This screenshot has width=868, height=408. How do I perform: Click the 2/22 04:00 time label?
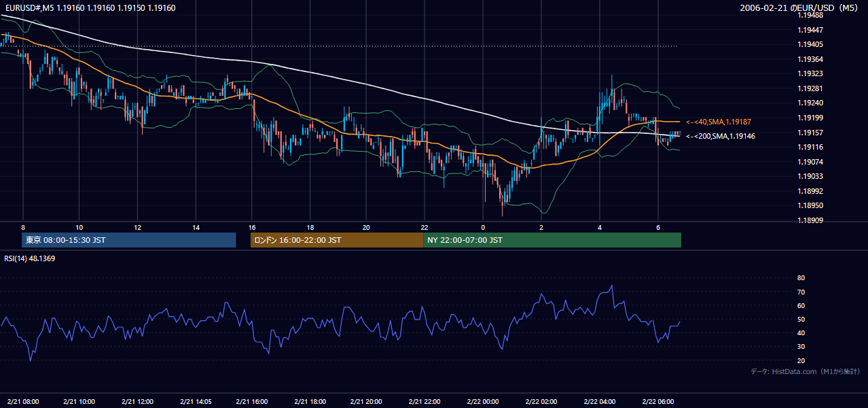point(600,402)
